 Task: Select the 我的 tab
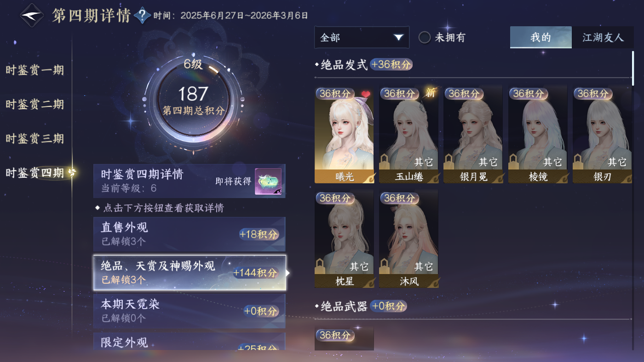coord(541,37)
